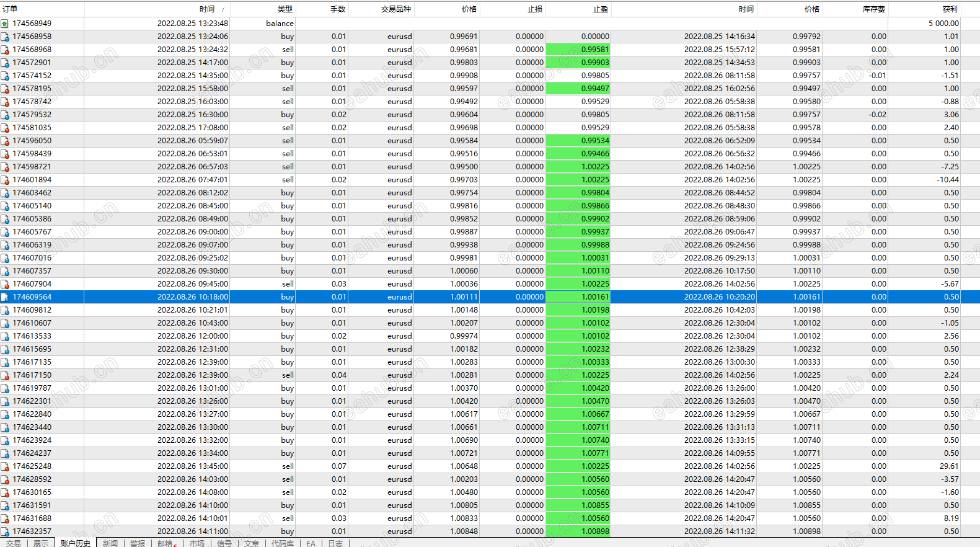This screenshot has height=547, width=980.
Task: Click the green take-profit cell 1.00771
Action: (578, 453)
